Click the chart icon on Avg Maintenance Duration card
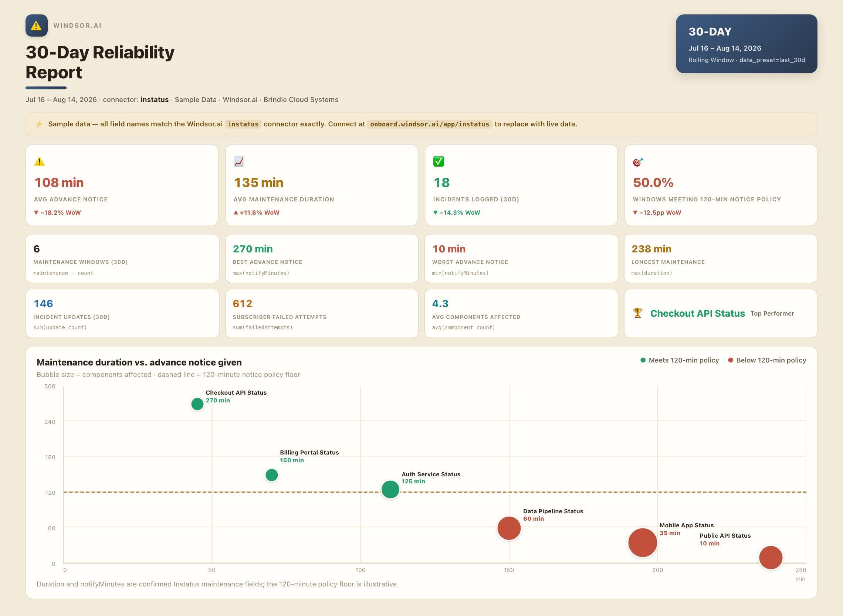The width and height of the screenshot is (843, 616). click(239, 161)
